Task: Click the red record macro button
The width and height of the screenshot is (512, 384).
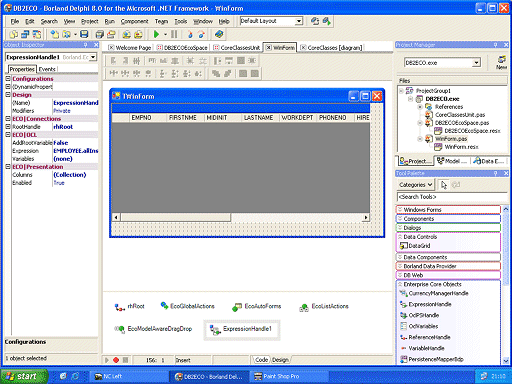Action: click(x=116, y=360)
